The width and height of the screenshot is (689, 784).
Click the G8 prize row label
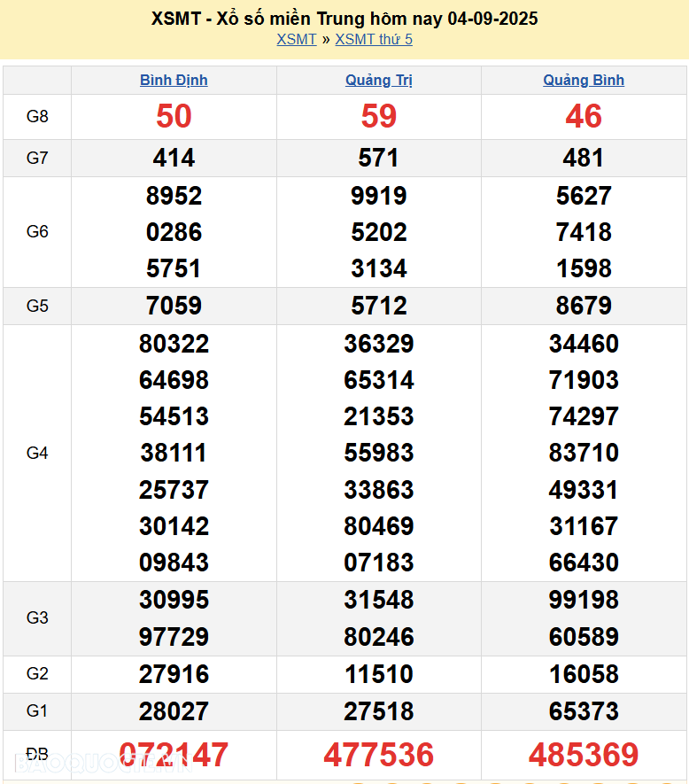(37, 116)
